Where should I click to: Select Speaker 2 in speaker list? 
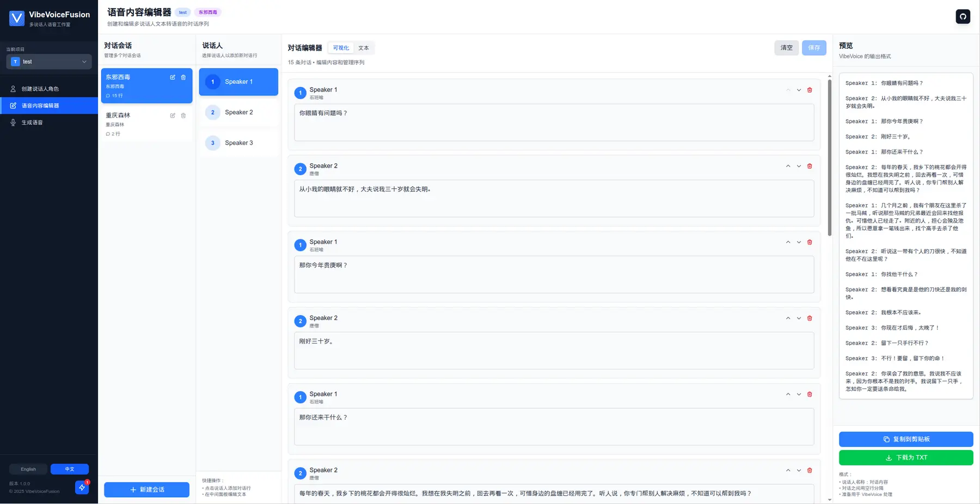pos(238,112)
